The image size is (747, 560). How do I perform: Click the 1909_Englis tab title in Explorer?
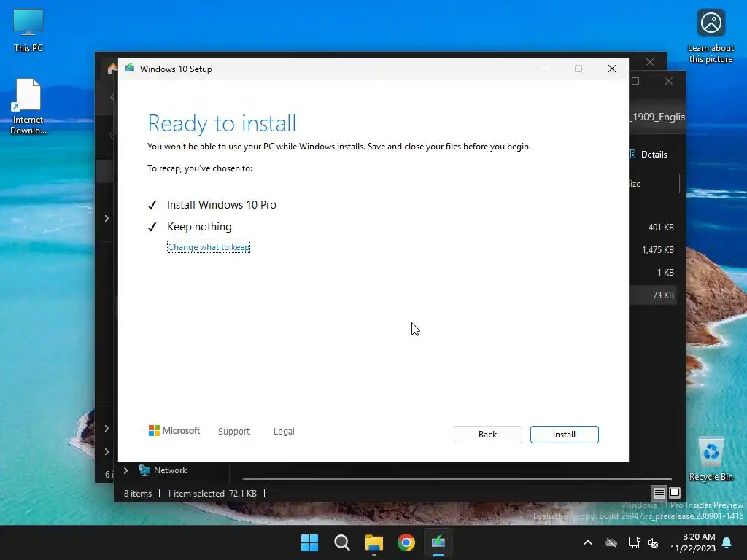click(x=658, y=117)
